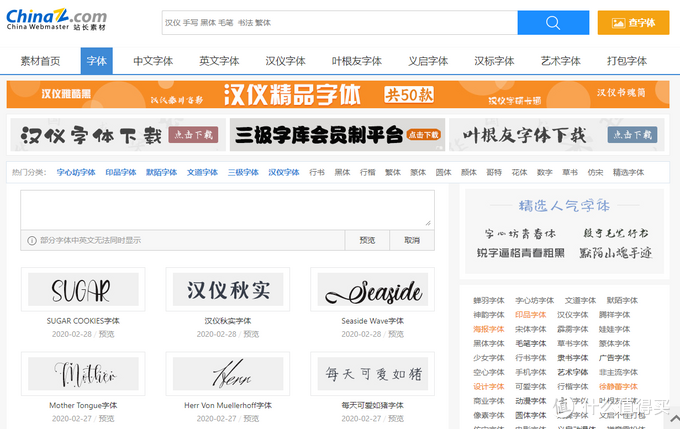The image size is (680, 429).
Task: Open the 汉仪字体 navigation tab
Action: [x=285, y=61]
